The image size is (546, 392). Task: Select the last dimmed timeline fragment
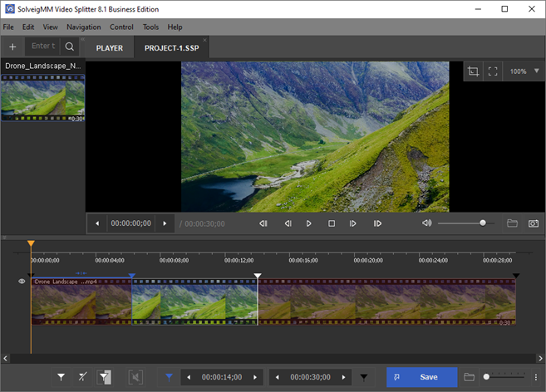coord(387,301)
